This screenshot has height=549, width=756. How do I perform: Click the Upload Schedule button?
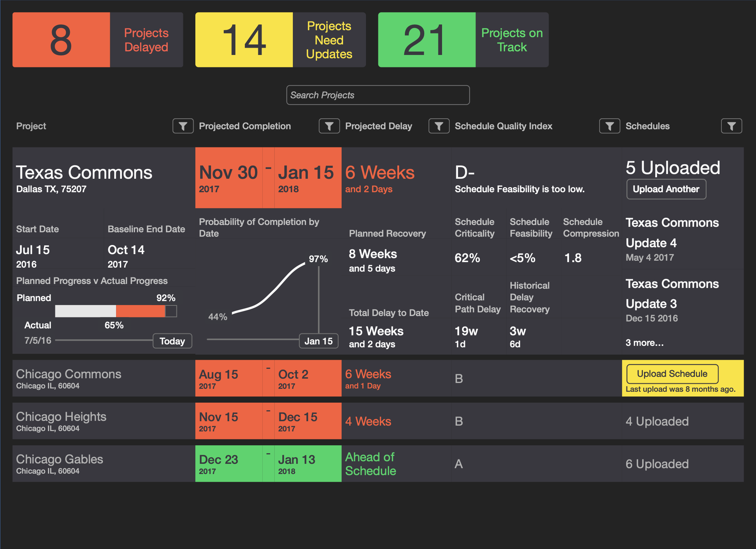[672, 374]
